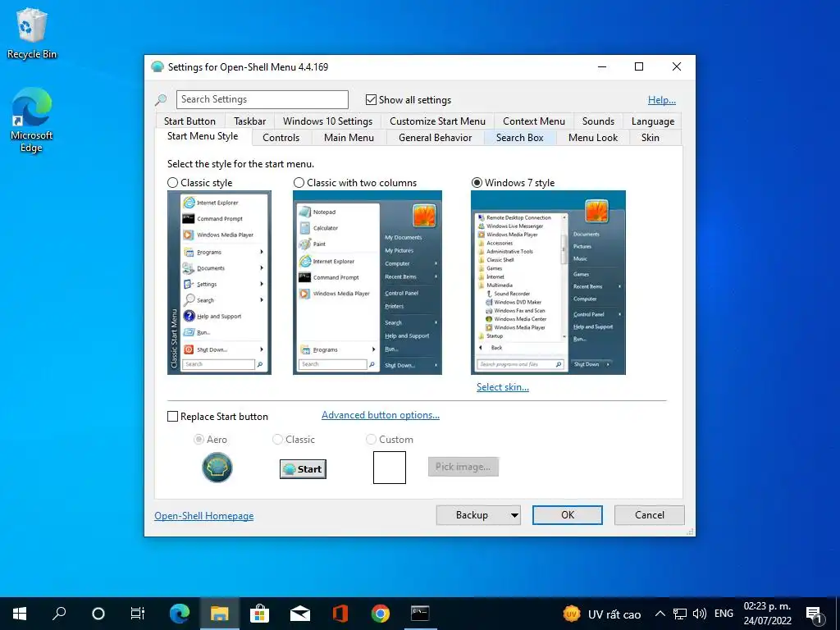Screen dimensions: 840x630
Task: Switch to Command Prompt taskbar window
Action: (x=420, y=614)
